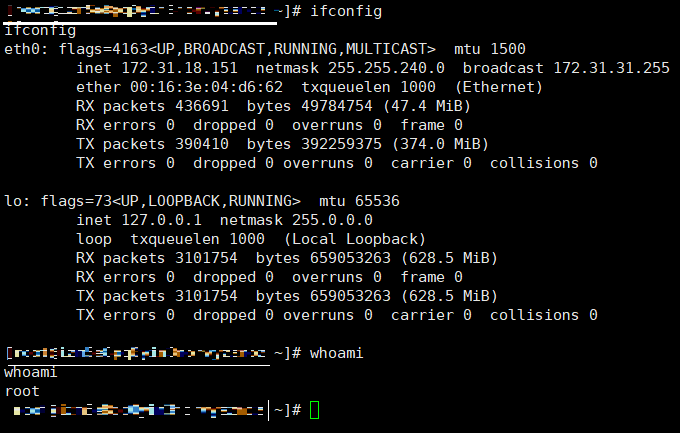This screenshot has width=680, height=433.
Task: Click the blurred hostname in the last prompt
Action: (x=138, y=410)
